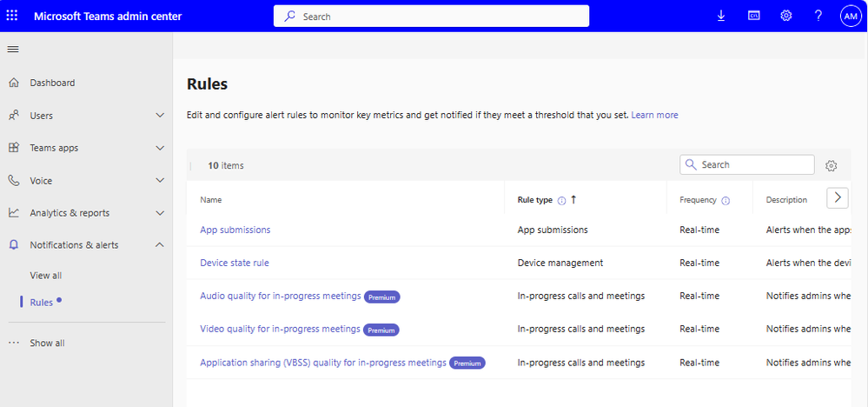
Task: Click description cell for App submissions row
Action: click(808, 230)
